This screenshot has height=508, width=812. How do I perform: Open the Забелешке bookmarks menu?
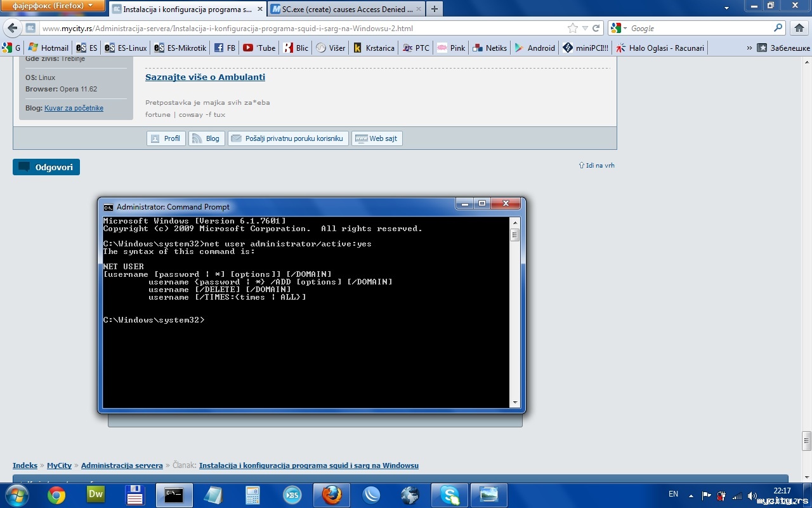point(783,48)
